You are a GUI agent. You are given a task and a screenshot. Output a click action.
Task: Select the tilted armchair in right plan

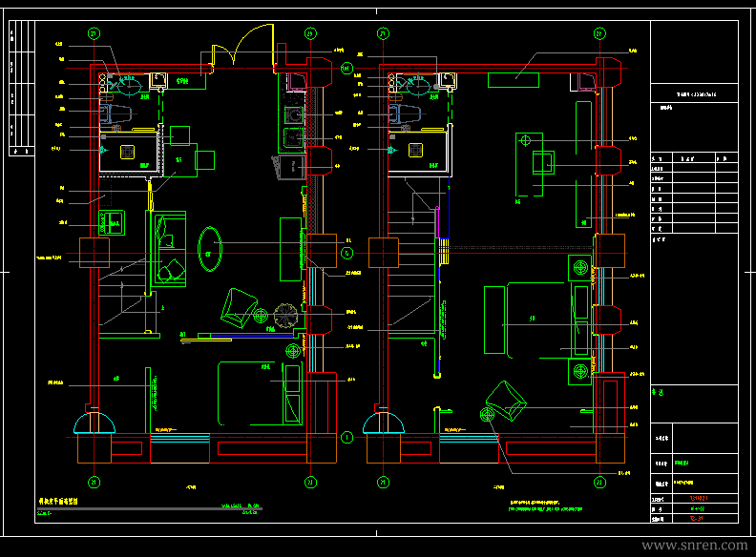[506, 401]
